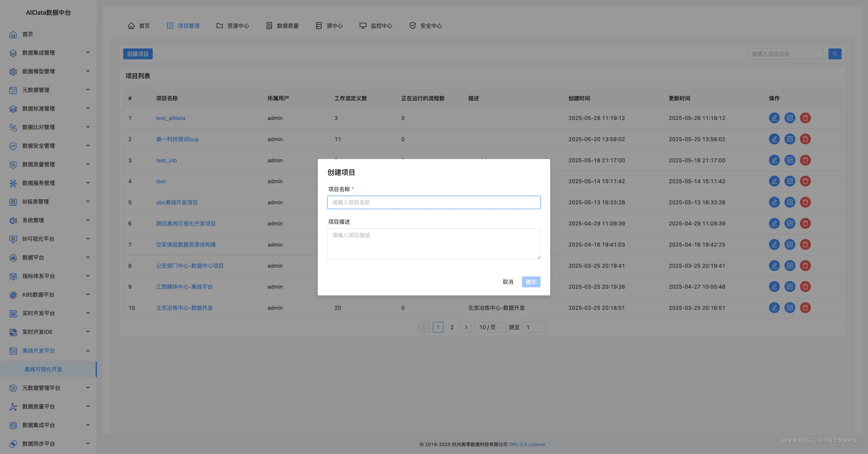Open the GPL-3.0 License link
Image resolution: width=868 pixels, height=454 pixels.
pyautogui.click(x=527, y=445)
